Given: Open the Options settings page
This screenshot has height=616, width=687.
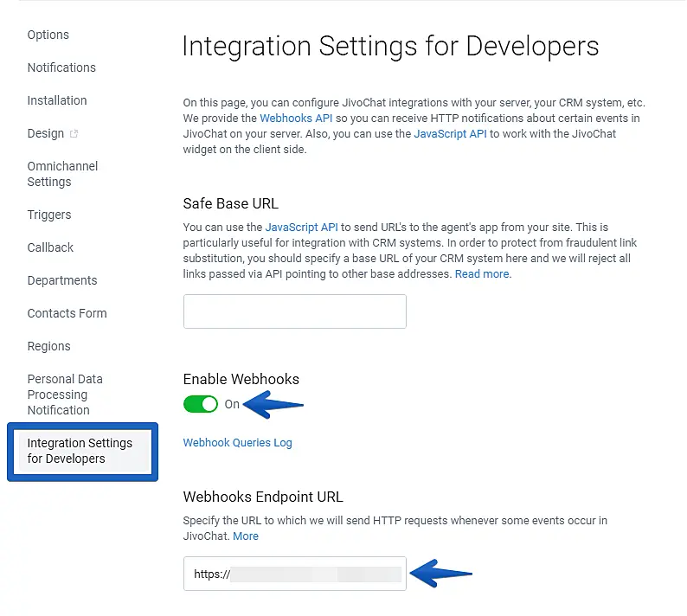Looking at the screenshot, I should coord(48,35).
